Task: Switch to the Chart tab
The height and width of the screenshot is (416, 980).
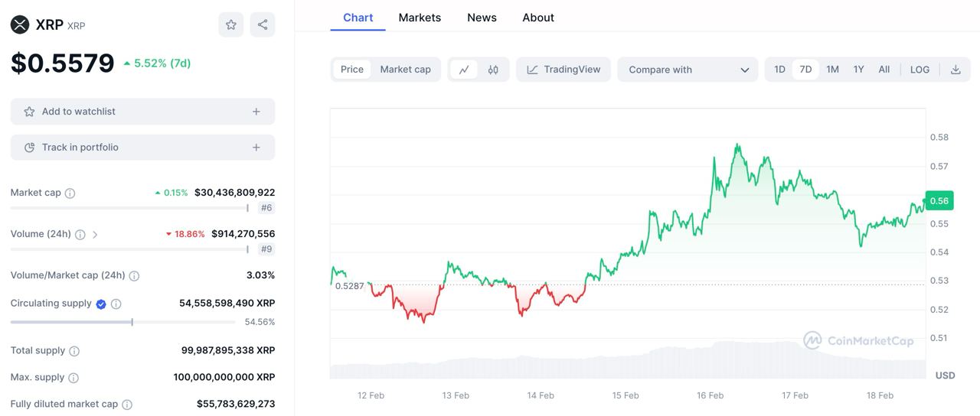Action: click(358, 18)
